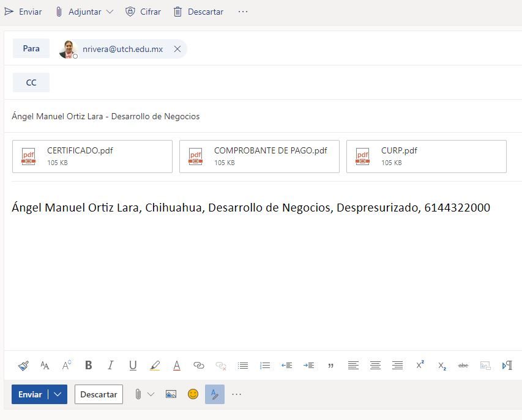The width and height of the screenshot is (522, 420).
Task: Click the Para recipients button
Action: (x=31, y=48)
